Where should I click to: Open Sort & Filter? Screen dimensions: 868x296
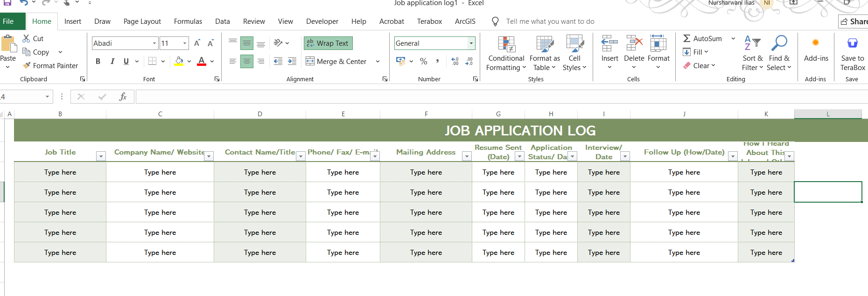click(753, 53)
